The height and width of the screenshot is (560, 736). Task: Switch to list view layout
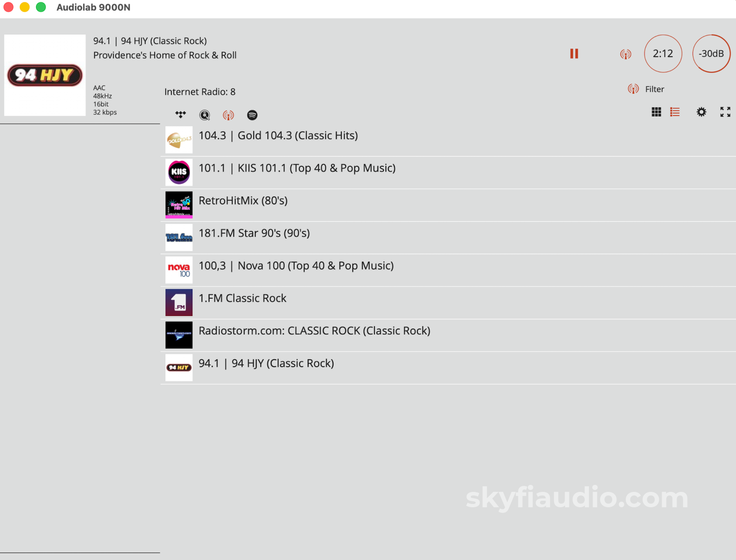[675, 112]
